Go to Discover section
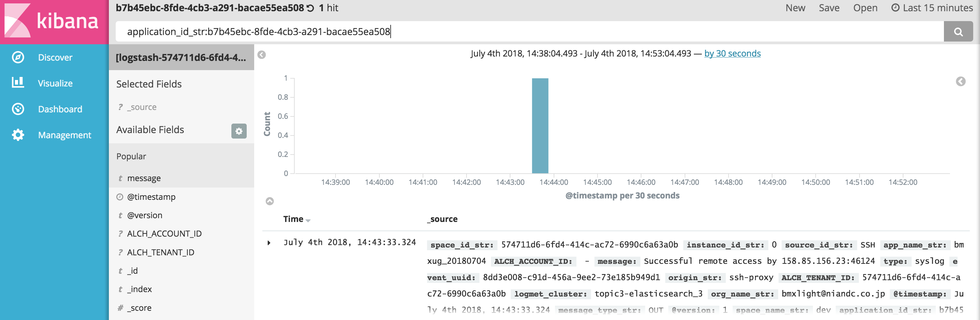 (55, 58)
